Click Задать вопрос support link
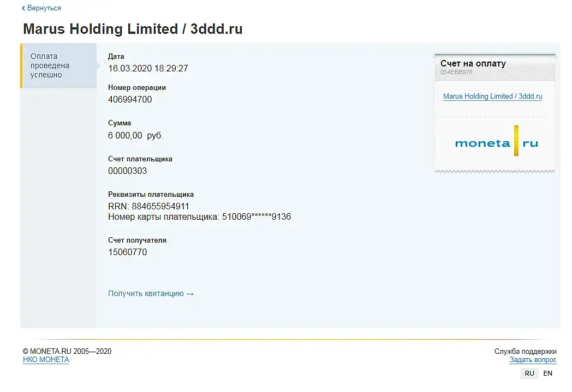The height and width of the screenshot is (392, 572). [x=533, y=360]
